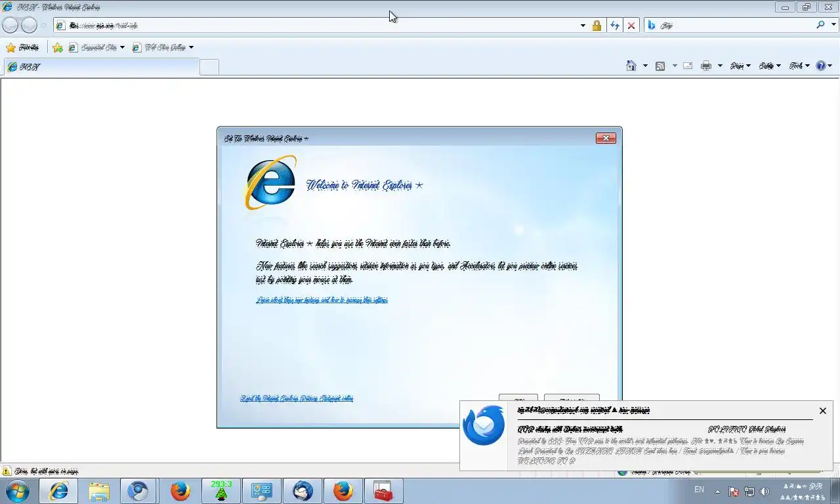Open the new message notification subject line

570,429
